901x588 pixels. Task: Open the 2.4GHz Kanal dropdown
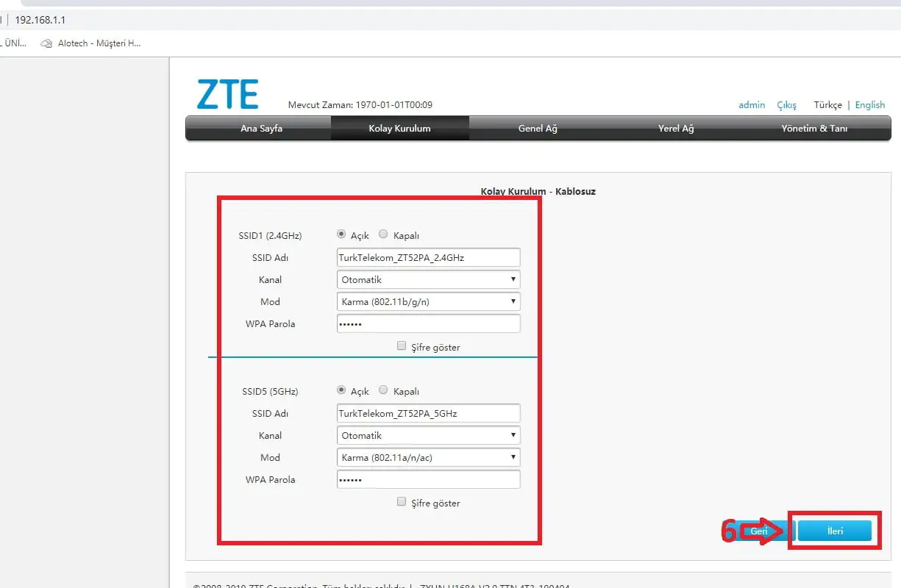click(x=429, y=279)
